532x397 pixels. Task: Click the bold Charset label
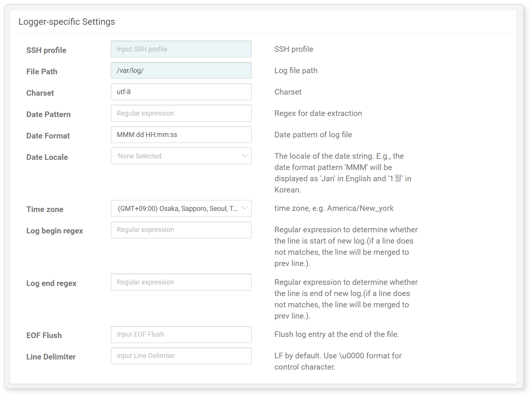pos(40,93)
